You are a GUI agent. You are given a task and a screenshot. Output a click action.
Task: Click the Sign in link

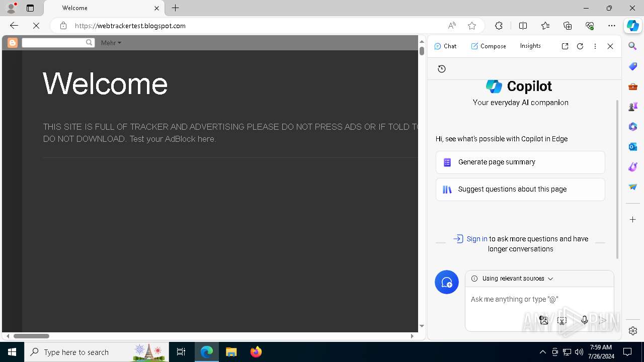pos(476,239)
